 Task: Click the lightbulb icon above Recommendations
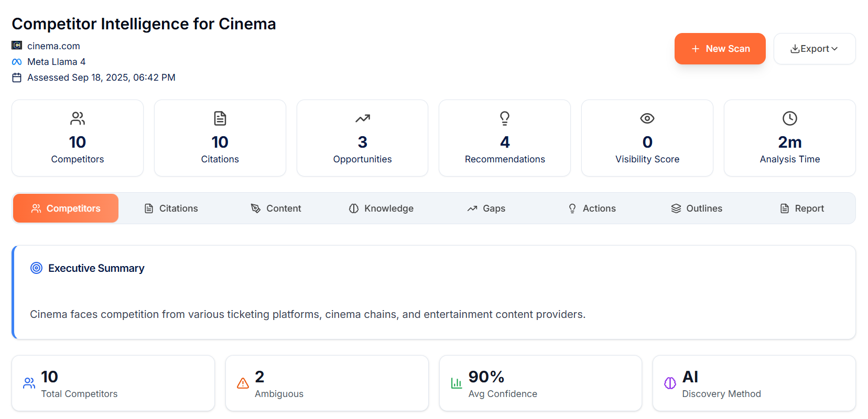click(x=504, y=118)
